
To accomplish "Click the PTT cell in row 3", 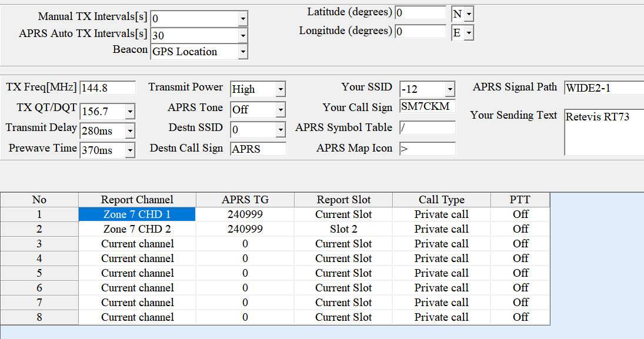I will [520, 244].
